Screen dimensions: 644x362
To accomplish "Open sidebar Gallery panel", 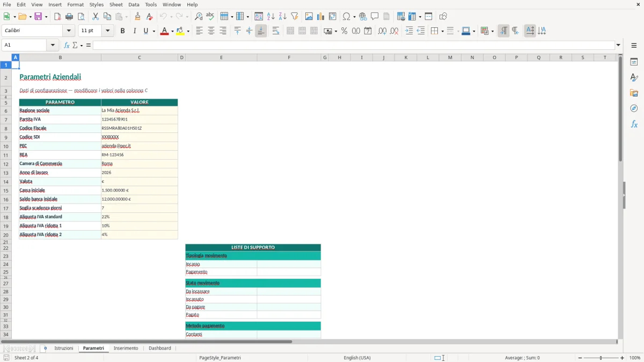I will (634, 93).
